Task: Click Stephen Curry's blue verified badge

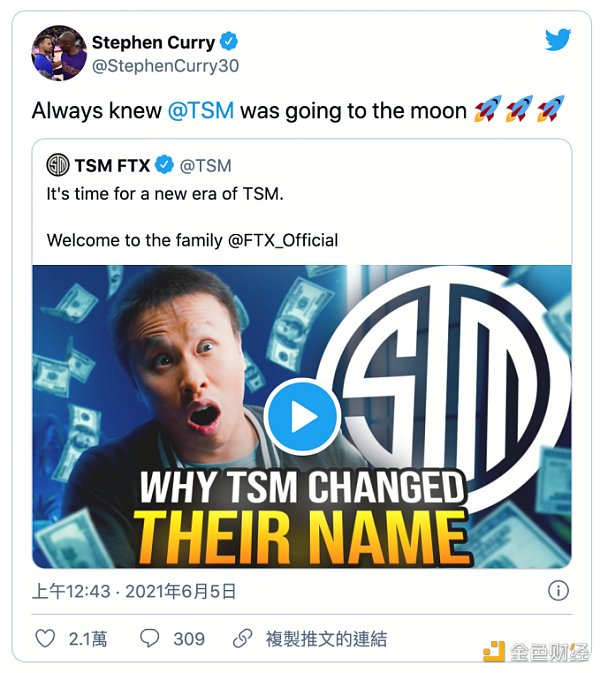Action: (230, 42)
